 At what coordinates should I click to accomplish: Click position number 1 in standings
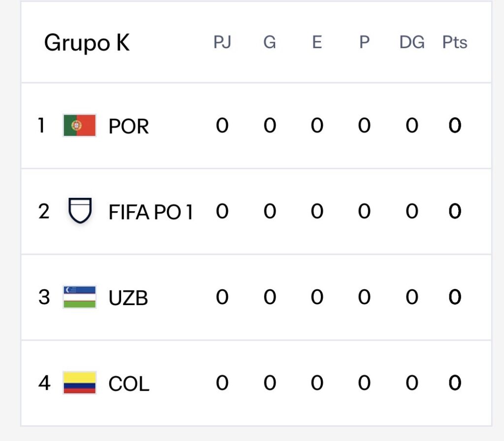(42, 126)
